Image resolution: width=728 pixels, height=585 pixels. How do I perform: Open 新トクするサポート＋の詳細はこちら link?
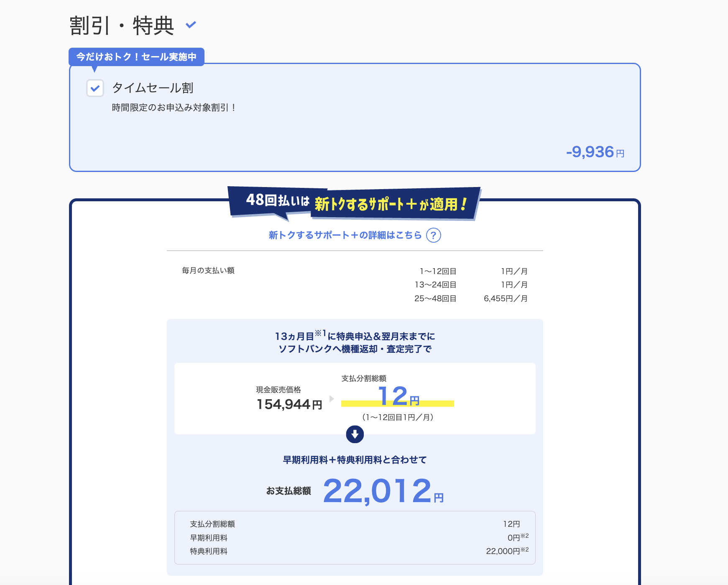coord(345,236)
